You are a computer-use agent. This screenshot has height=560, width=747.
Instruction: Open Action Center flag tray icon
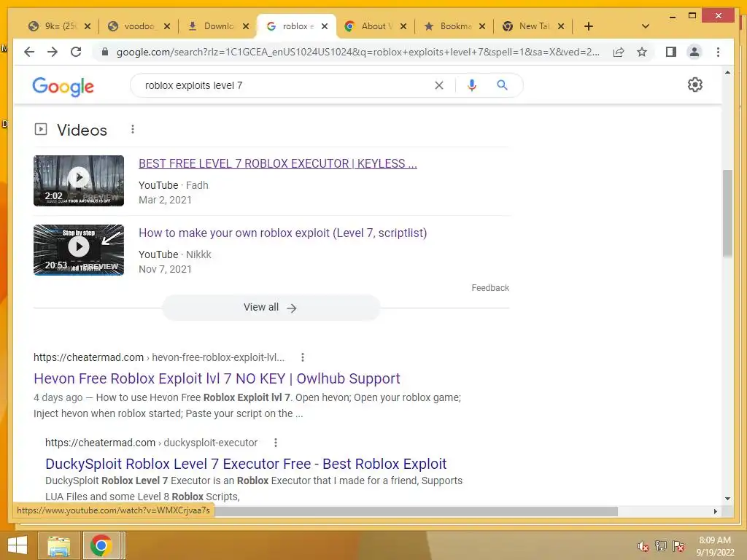[x=678, y=546]
